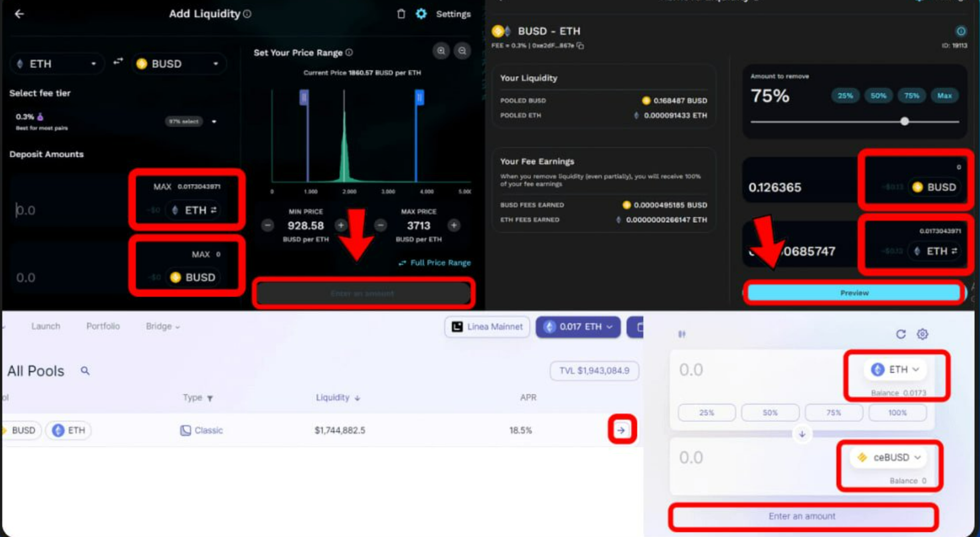Viewport: 980px width, 537px height.
Task: Refresh the swap panel
Action: [x=901, y=334]
